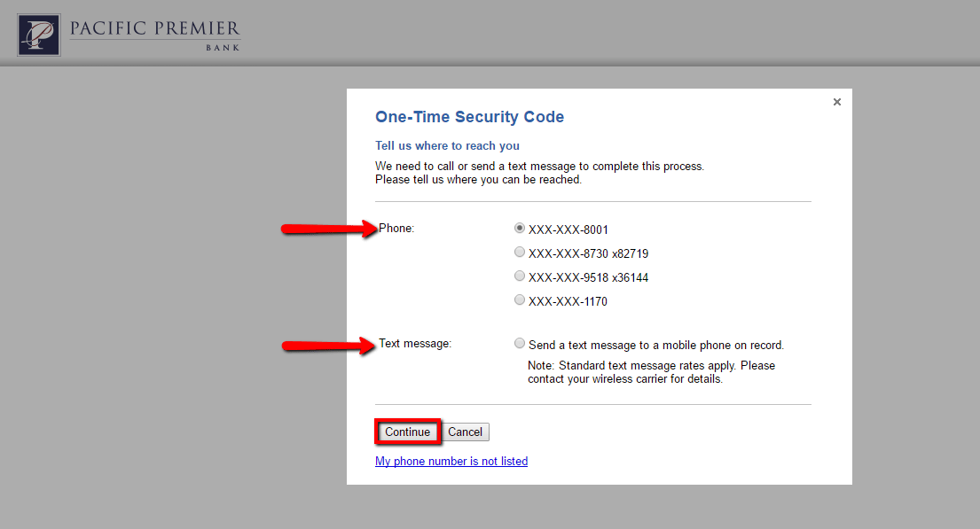Click the Cancel button
Viewport: 980px width, 529px height.
coord(465,432)
